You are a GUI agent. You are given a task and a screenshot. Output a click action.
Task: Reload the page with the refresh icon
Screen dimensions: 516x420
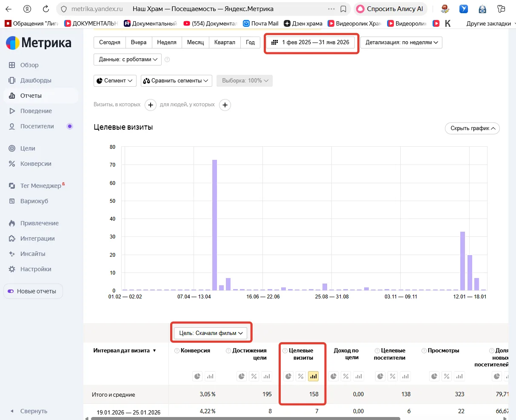(46, 9)
